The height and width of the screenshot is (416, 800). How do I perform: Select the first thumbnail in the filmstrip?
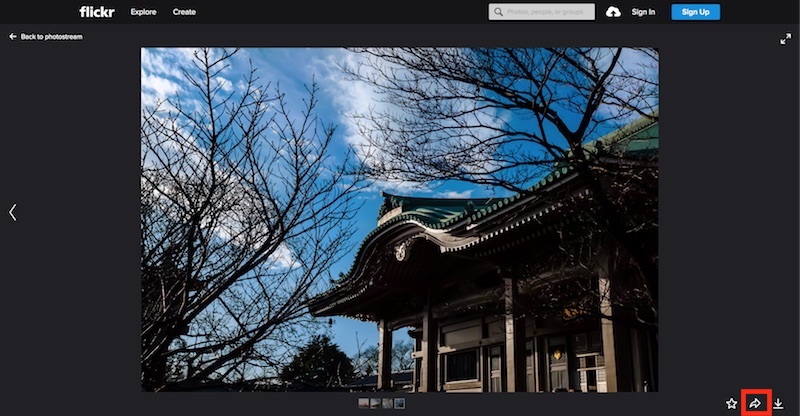tap(364, 404)
